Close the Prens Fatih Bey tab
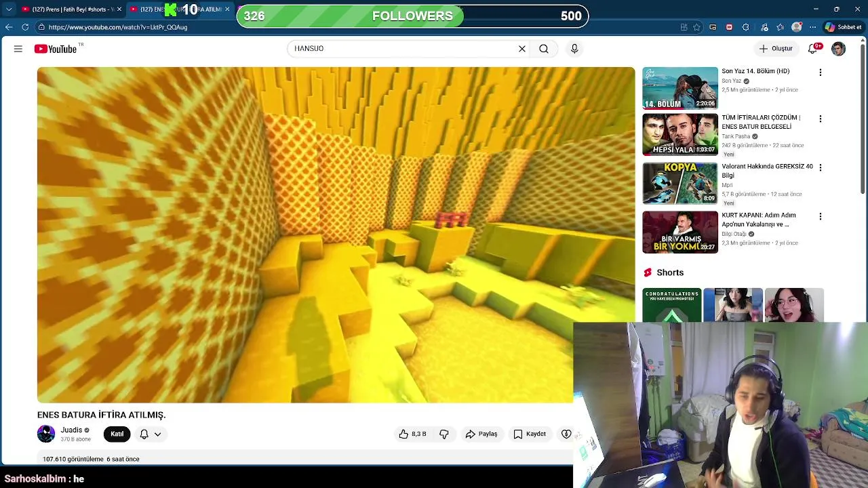This screenshot has height=488, width=868. pyautogui.click(x=119, y=9)
